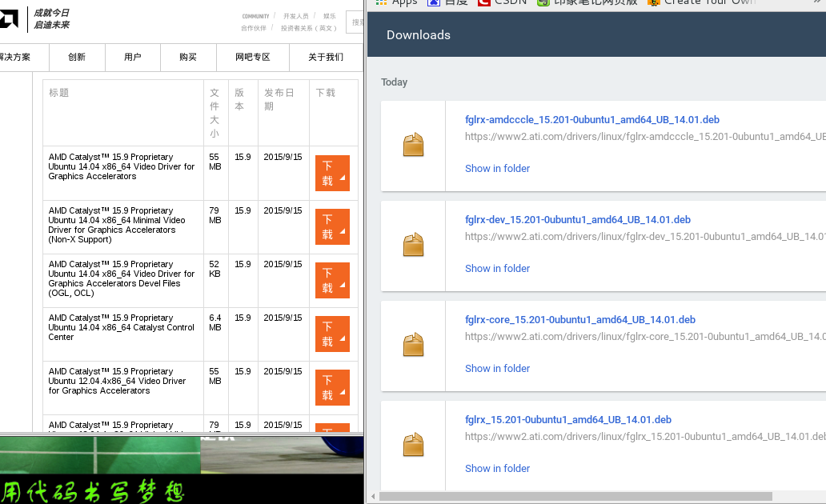Viewport: 826px width, 504px height.
Task: Click the fglrx-dev download source URL
Action: point(645,237)
